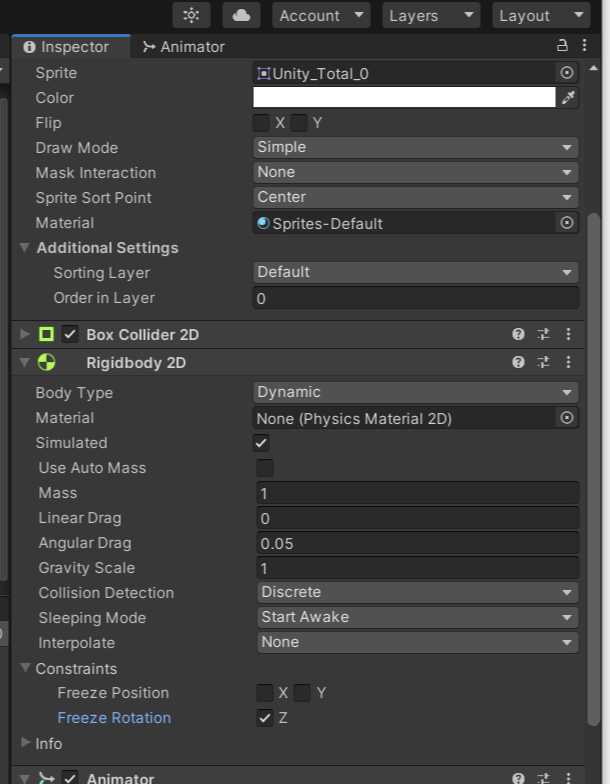Viewport: 610px width, 784px height.
Task: Click the Rigidbody 2D header title
Action: click(x=136, y=362)
